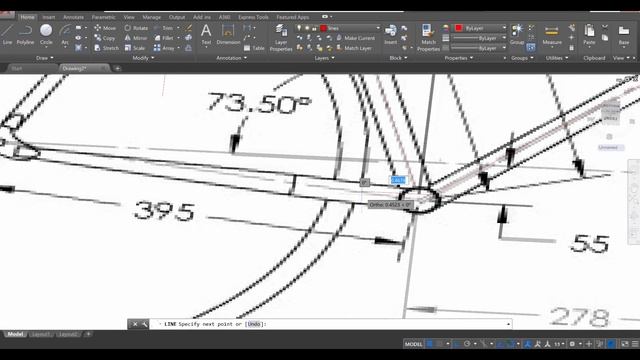
Task: Expand the Layers panel
Action: 324,58
